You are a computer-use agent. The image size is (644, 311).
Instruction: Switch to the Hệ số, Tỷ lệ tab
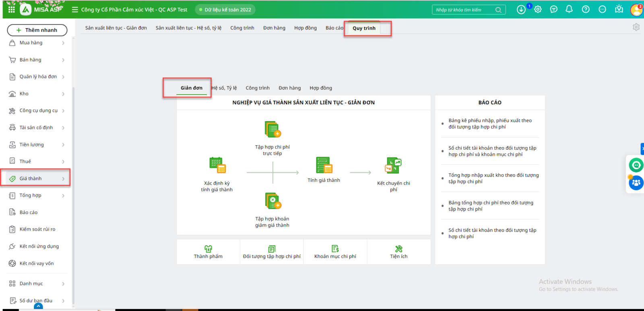coord(224,88)
